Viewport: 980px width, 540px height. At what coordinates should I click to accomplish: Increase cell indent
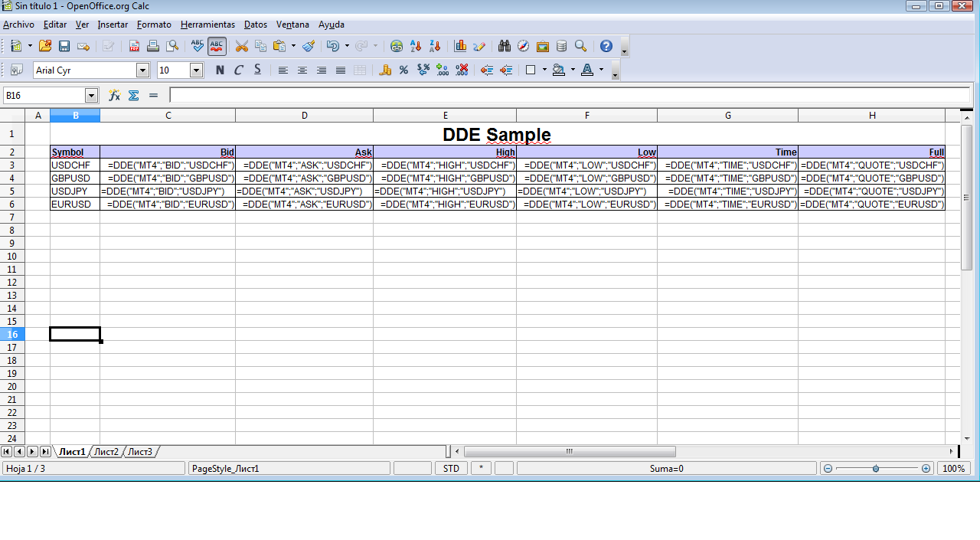point(506,70)
